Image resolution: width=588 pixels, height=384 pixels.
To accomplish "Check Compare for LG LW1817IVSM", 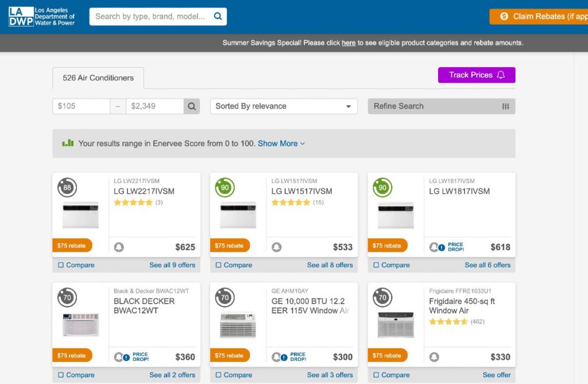I will [x=376, y=265].
